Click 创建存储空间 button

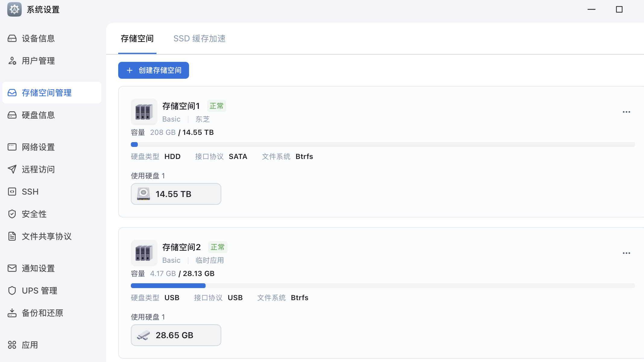coord(153,70)
